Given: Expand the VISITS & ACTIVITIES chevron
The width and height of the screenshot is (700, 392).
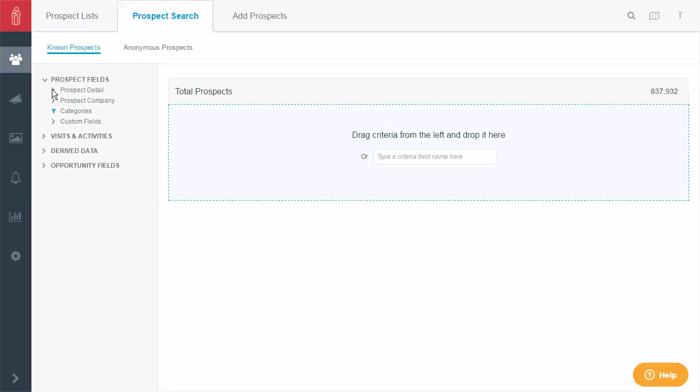Looking at the screenshot, I should [x=44, y=136].
